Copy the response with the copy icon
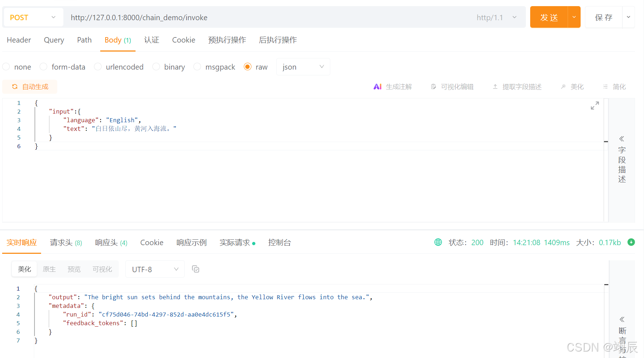The image size is (644, 358). [x=196, y=269]
